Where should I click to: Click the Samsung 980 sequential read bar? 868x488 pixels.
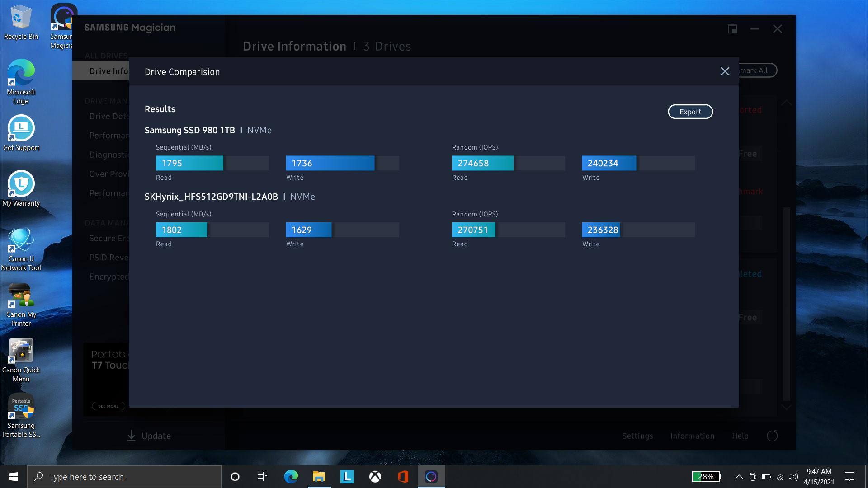[189, 163]
